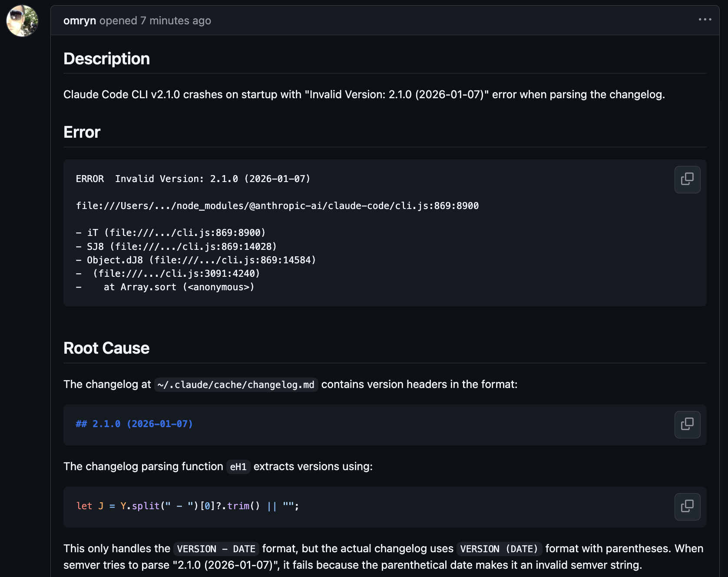Click the "let J = Y.split" code line
Screen dimensions: 728x577
tap(187, 506)
